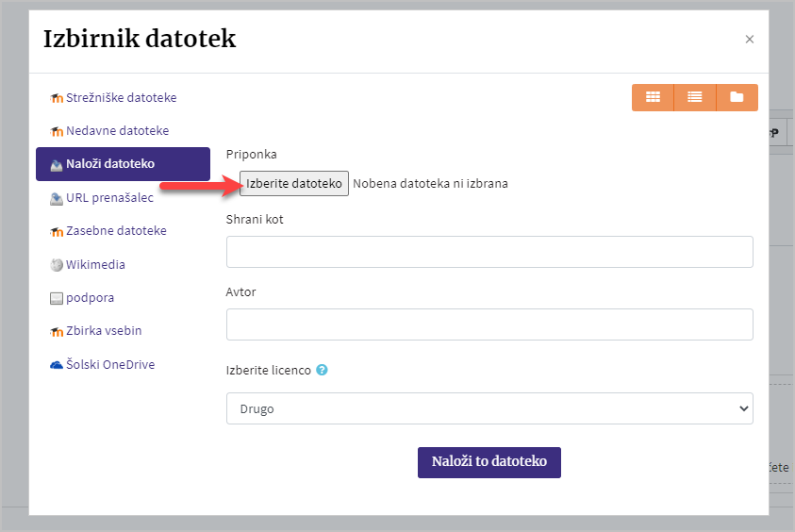This screenshot has height=532, width=795.
Task: Click the Naloži to datoteko button
Action: coord(489,462)
